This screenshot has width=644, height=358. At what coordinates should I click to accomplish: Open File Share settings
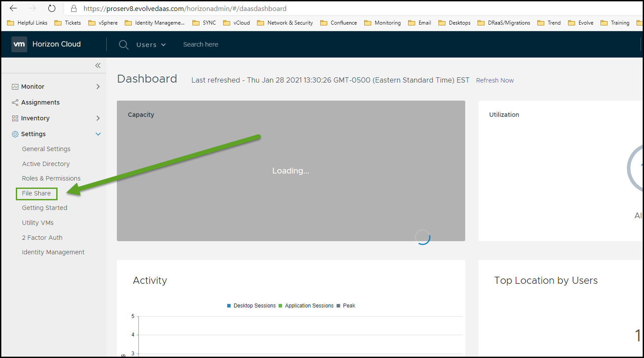click(x=36, y=193)
